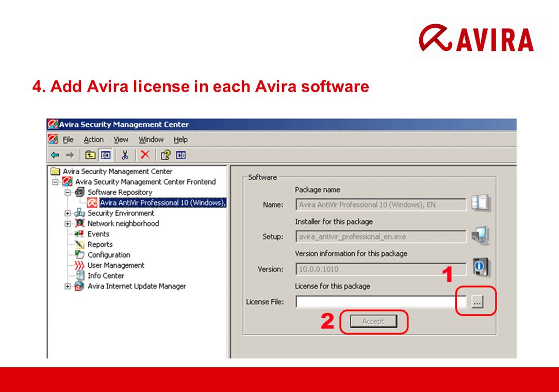Expand the Network neighborhood node
This screenshot has height=392, width=559.
pyautogui.click(x=68, y=224)
